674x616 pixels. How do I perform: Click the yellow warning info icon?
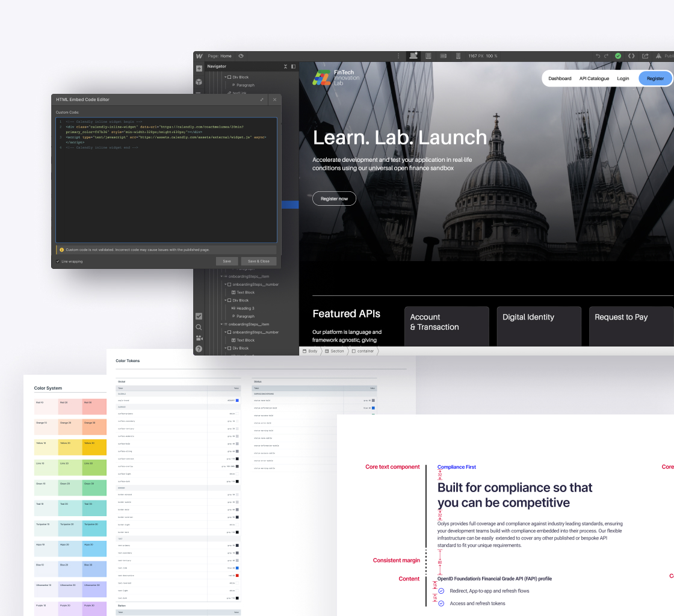61,250
